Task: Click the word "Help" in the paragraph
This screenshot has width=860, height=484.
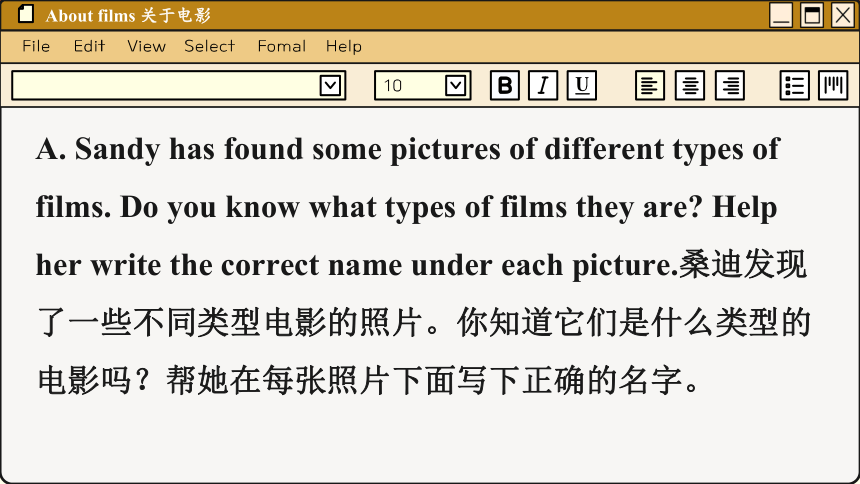Action: pyautogui.click(x=744, y=208)
